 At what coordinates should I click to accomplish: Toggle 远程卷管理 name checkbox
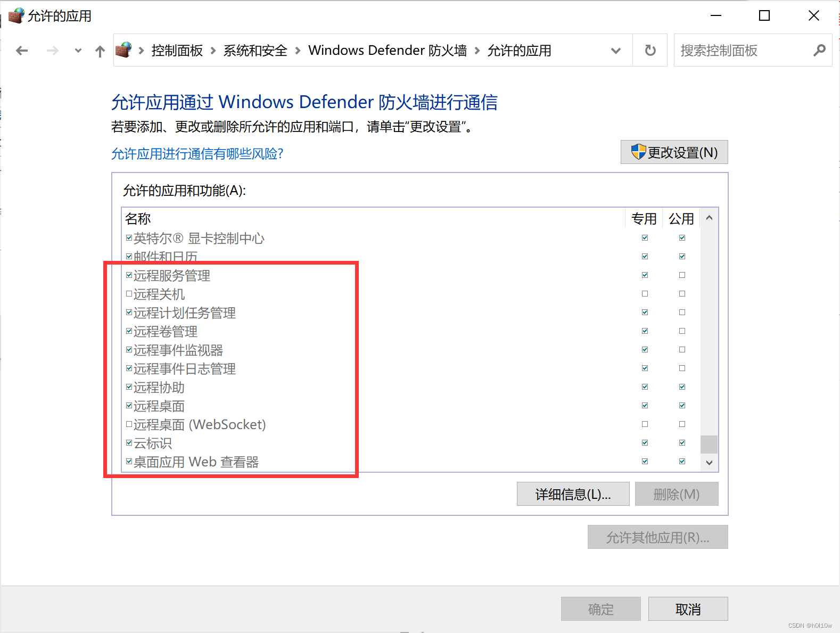(129, 331)
